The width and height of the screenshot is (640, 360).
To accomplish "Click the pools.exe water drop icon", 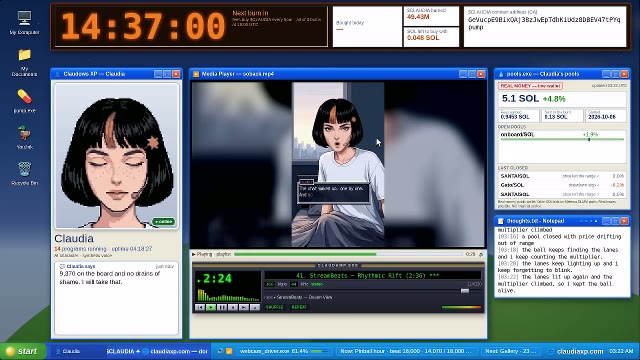I will point(501,74).
